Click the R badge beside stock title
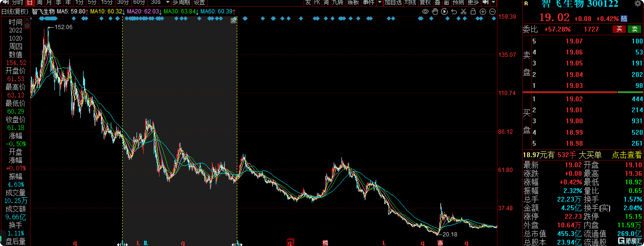Viewport: 644px width, 246px height. coord(526,4)
